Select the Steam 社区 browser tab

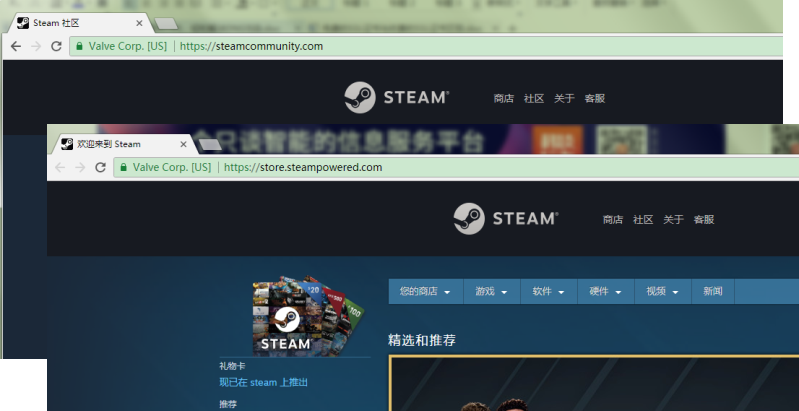[77, 23]
